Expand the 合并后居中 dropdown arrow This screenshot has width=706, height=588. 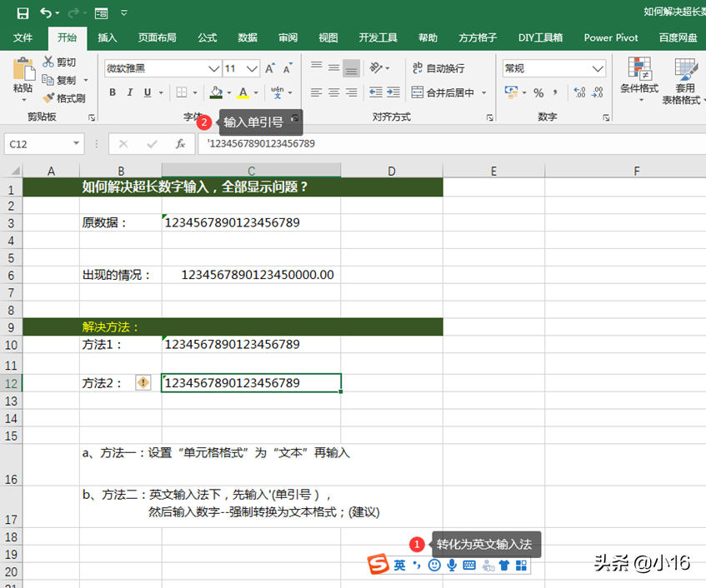click(484, 93)
